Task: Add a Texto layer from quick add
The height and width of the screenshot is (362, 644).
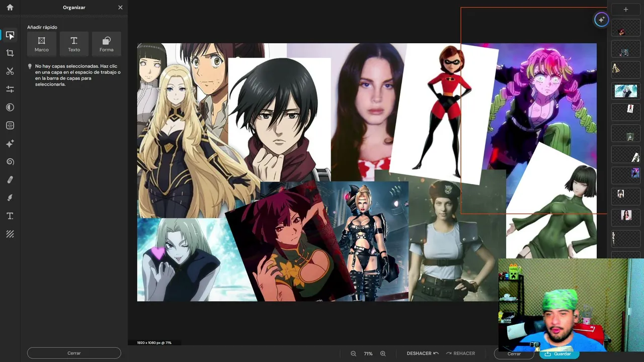Action: (74, 43)
